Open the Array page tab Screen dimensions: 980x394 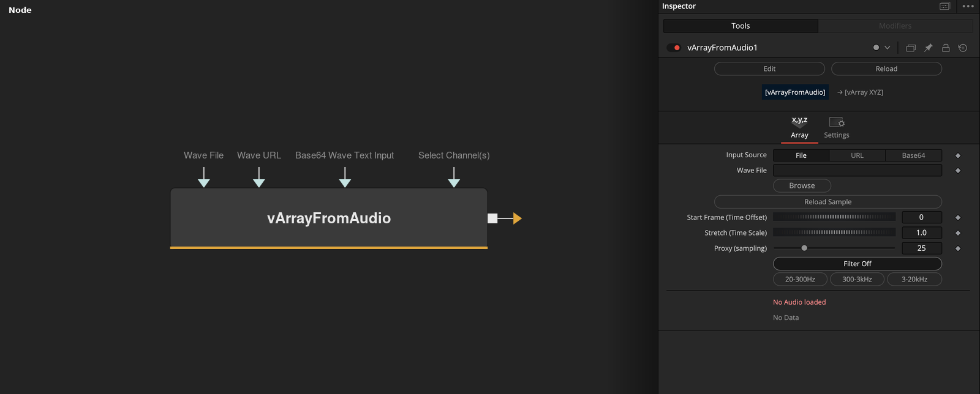point(799,128)
